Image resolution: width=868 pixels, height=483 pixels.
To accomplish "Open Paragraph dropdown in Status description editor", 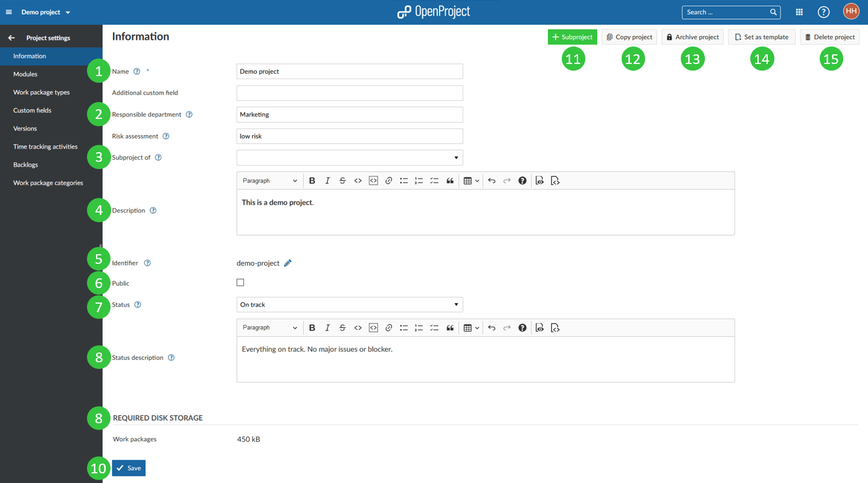I will pyautogui.click(x=270, y=327).
